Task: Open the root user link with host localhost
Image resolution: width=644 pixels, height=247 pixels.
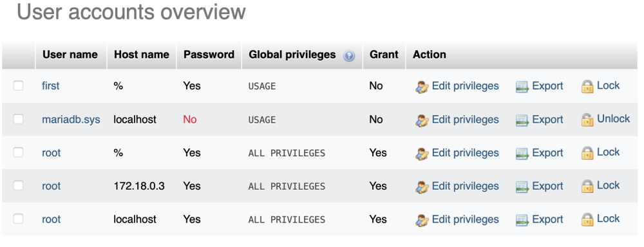Action: [51, 219]
